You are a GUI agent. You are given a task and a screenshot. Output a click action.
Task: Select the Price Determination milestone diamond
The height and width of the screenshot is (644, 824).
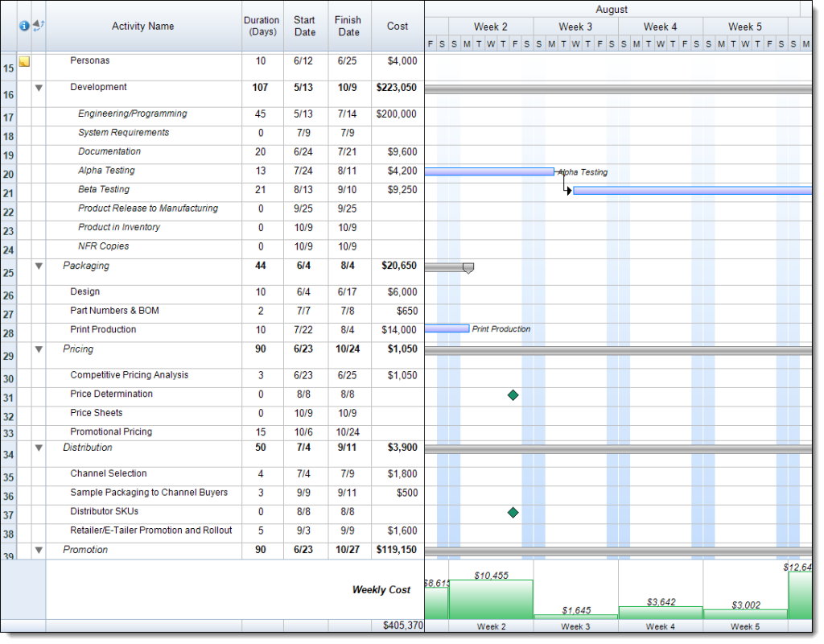[x=513, y=394]
